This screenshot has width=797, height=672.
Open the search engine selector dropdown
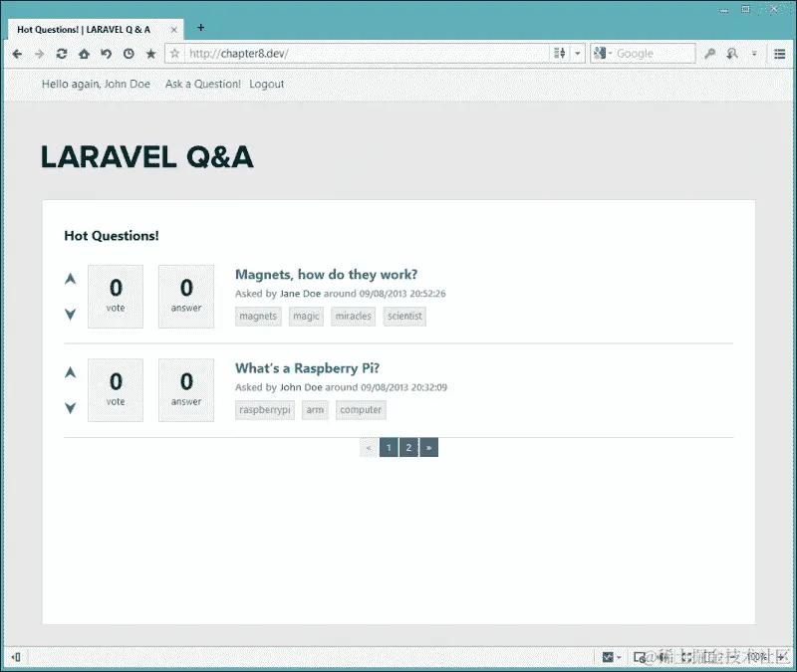coord(603,53)
